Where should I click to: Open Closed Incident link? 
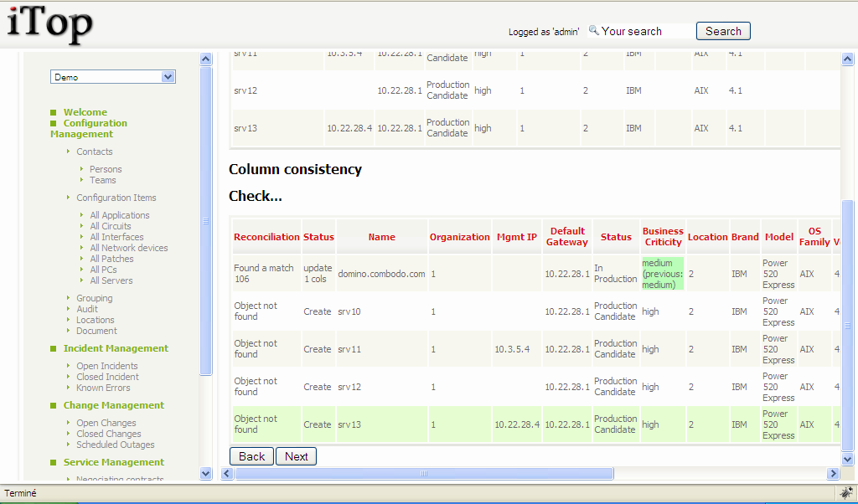click(x=107, y=377)
